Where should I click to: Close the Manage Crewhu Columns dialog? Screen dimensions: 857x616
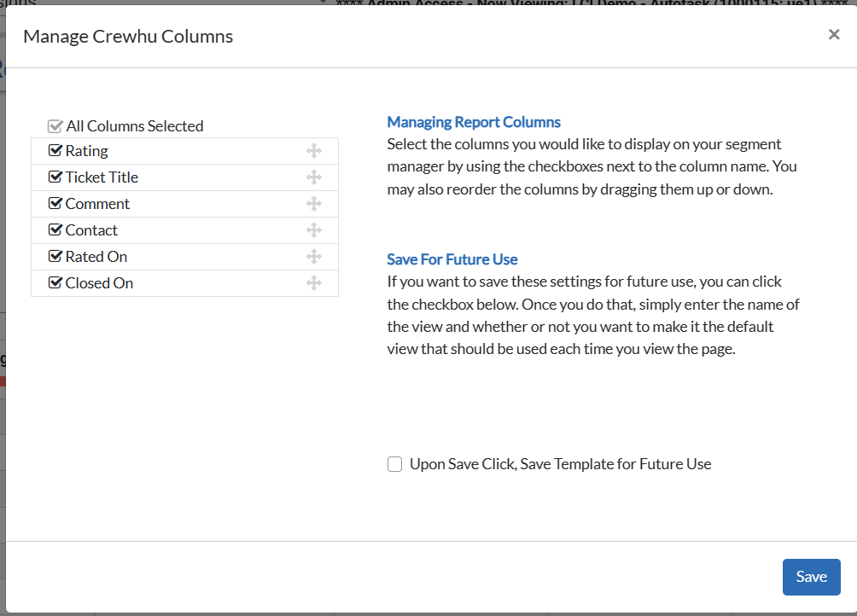pyautogui.click(x=834, y=34)
